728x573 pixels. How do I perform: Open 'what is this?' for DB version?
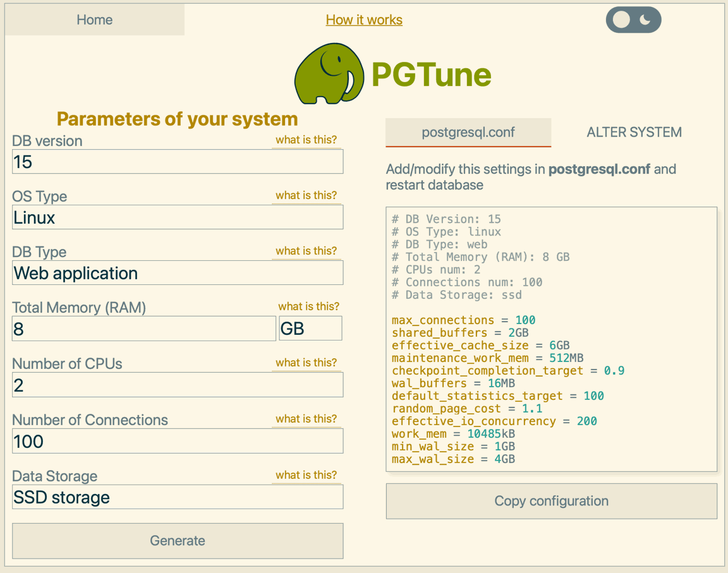306,140
